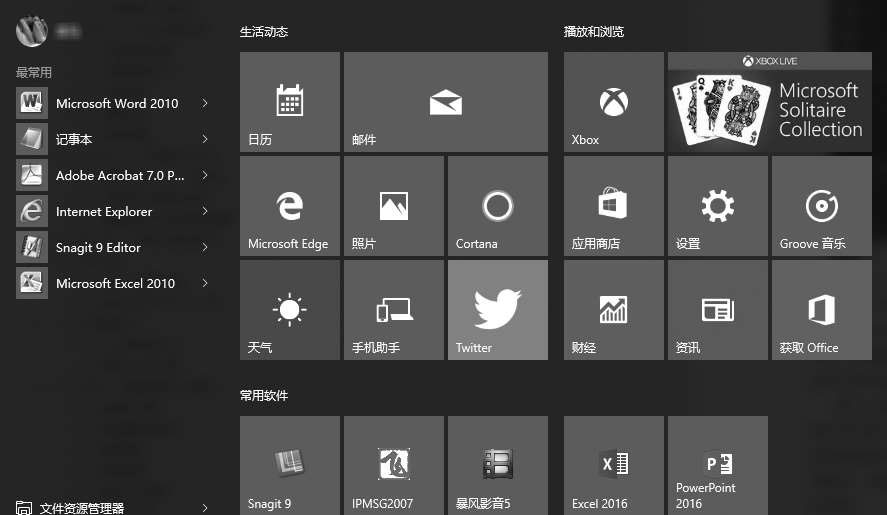Open the PowerPoint 2016 tile
This screenshot has height=515, width=887.
pyautogui.click(x=717, y=466)
